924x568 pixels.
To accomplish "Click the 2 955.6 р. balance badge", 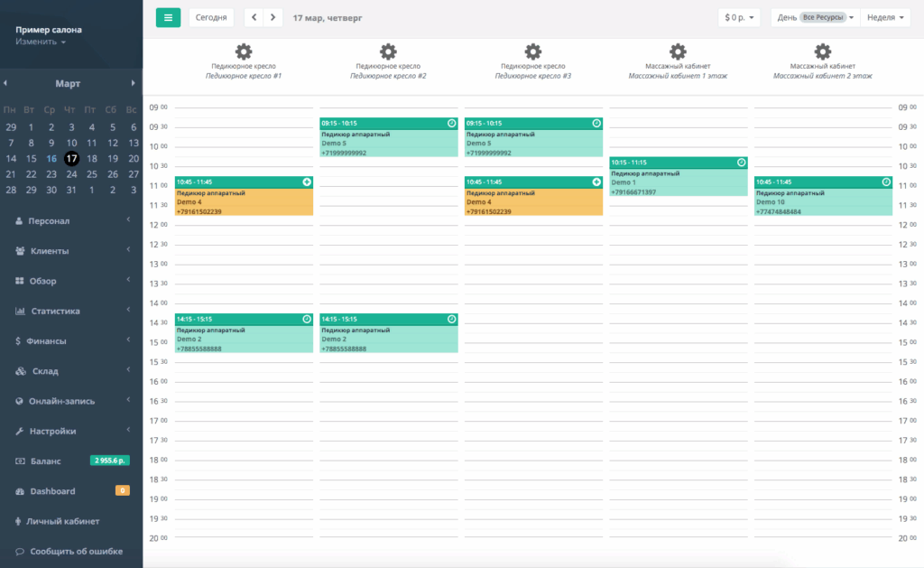I will (109, 460).
